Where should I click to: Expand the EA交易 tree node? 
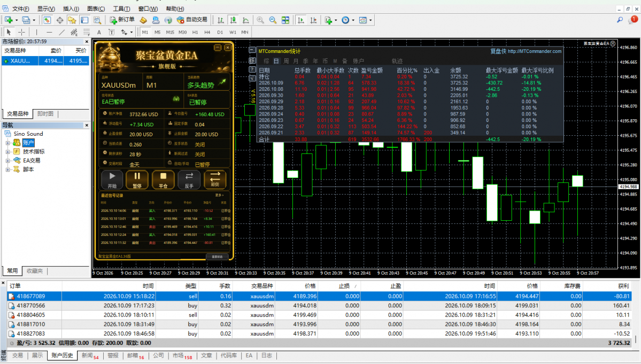(8, 160)
